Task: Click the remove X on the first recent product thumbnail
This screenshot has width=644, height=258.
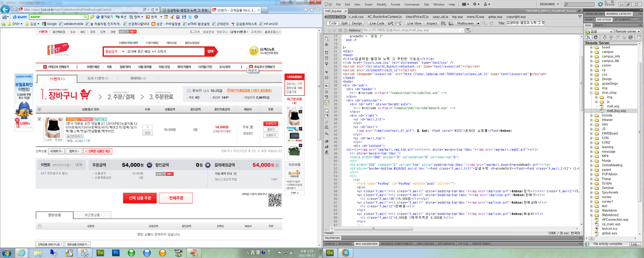Action: click(300, 112)
